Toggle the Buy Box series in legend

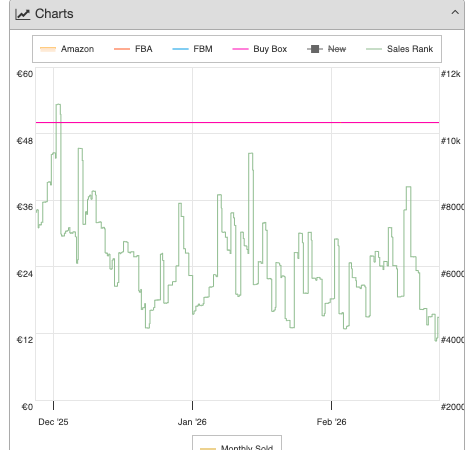(260, 49)
